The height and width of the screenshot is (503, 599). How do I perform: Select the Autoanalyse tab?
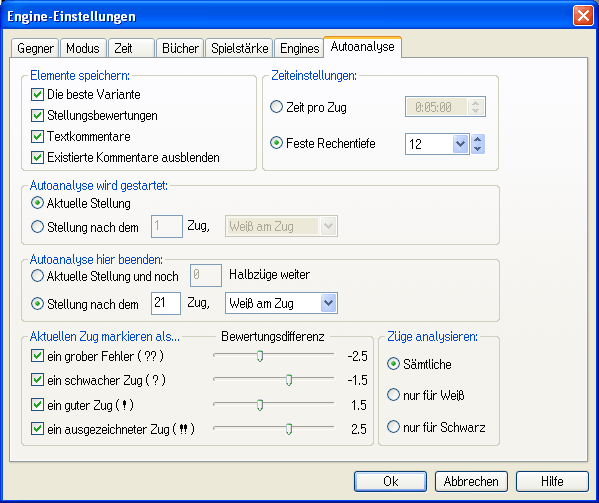pos(363,47)
